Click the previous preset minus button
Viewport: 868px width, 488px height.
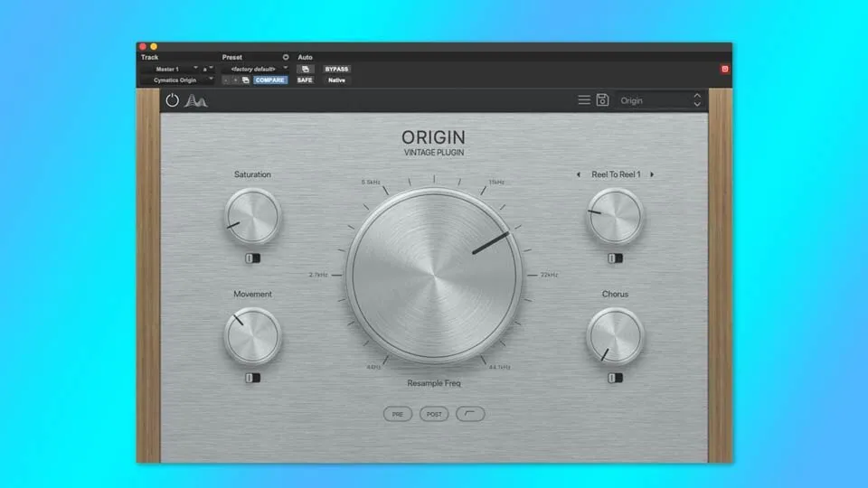(x=226, y=80)
